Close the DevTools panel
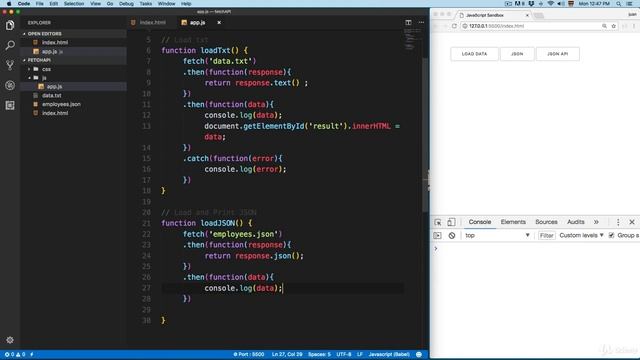The width and height of the screenshot is (640, 360). click(632, 222)
